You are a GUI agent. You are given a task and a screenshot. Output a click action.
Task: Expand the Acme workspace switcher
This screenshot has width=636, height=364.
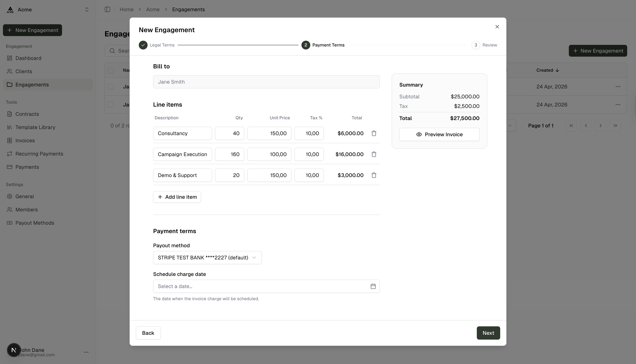(x=87, y=10)
